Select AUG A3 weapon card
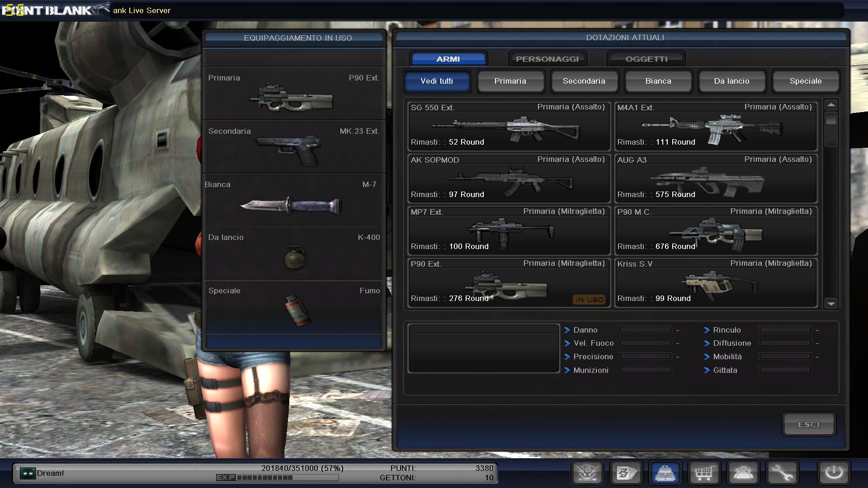868x488 pixels. tap(716, 178)
